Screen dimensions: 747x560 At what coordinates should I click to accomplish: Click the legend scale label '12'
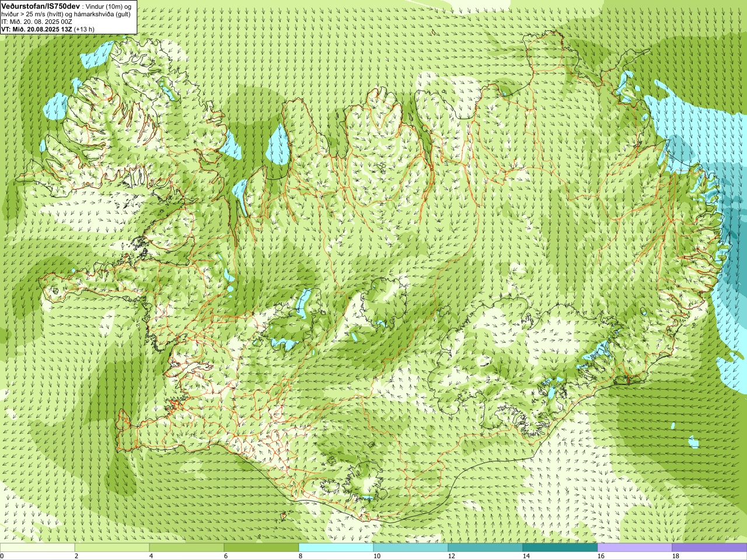point(452,556)
